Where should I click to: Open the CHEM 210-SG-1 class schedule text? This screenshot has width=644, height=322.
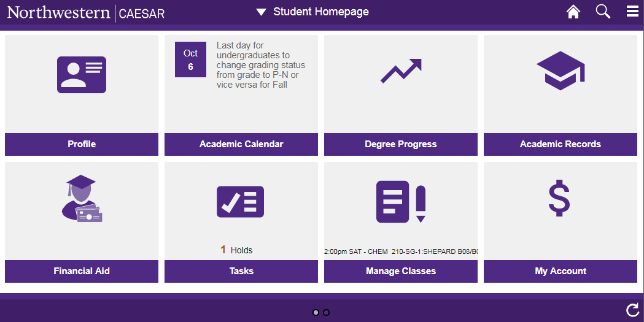pos(401,251)
